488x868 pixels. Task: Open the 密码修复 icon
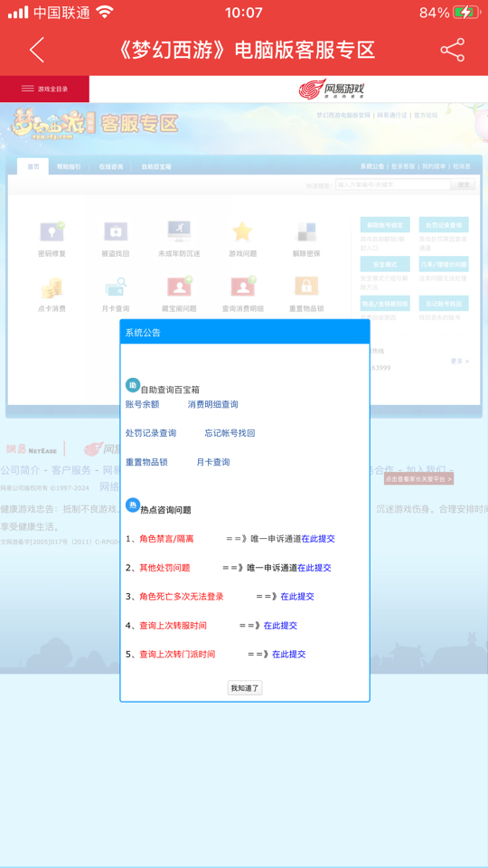click(x=52, y=231)
